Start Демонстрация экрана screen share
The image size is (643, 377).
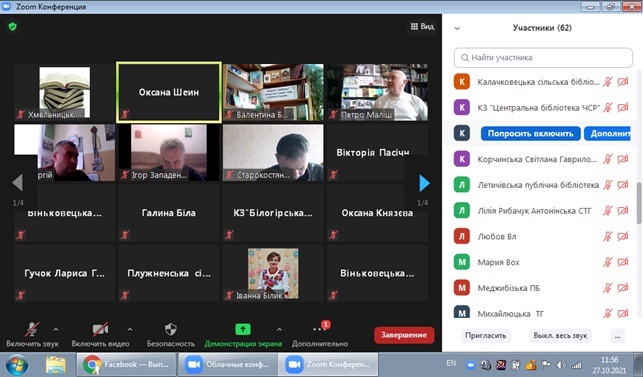243,334
